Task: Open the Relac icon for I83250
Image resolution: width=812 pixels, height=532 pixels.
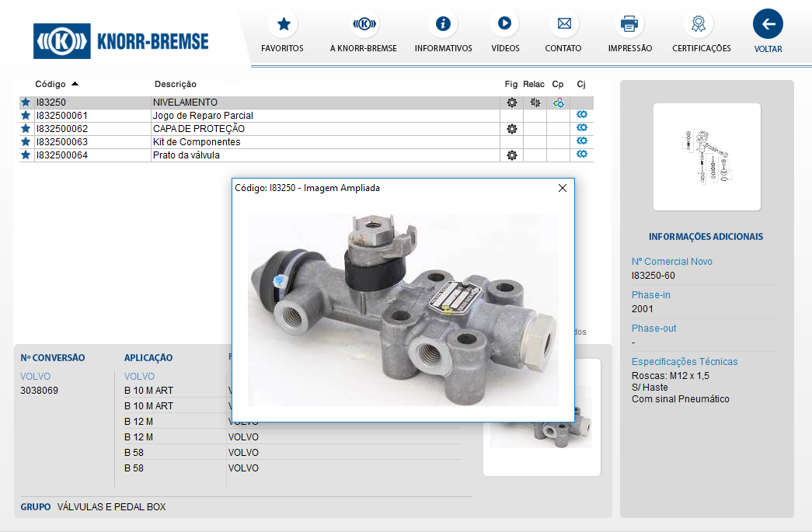Action: (x=535, y=103)
